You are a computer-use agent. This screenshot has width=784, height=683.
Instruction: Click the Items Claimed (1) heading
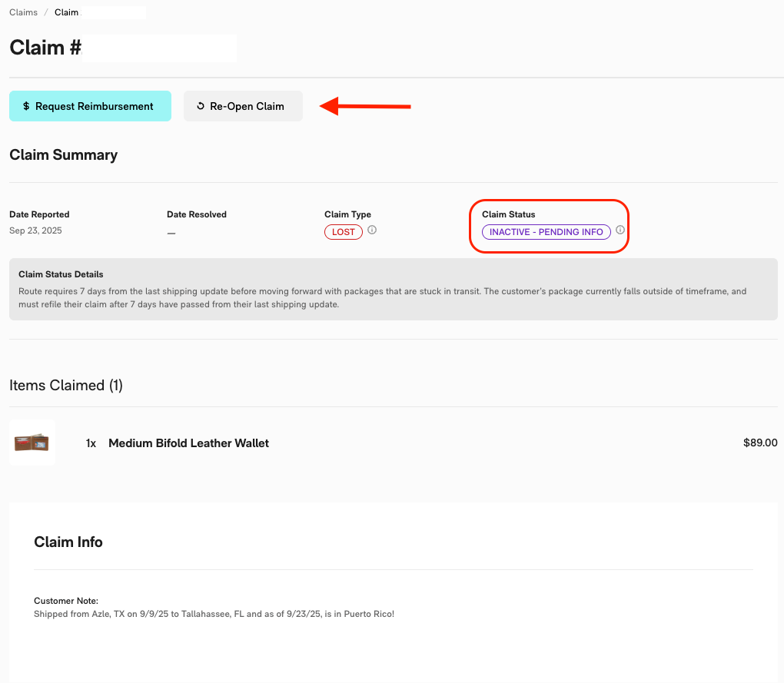coord(66,385)
